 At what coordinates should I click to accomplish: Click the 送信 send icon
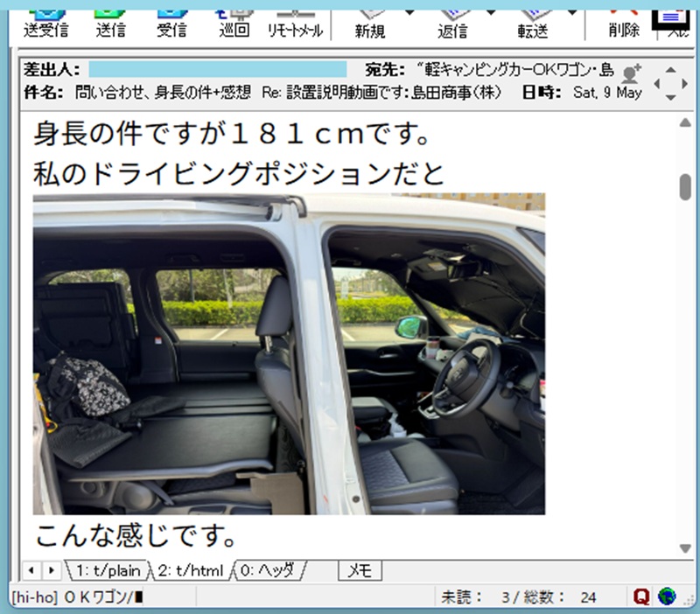tap(110, 24)
